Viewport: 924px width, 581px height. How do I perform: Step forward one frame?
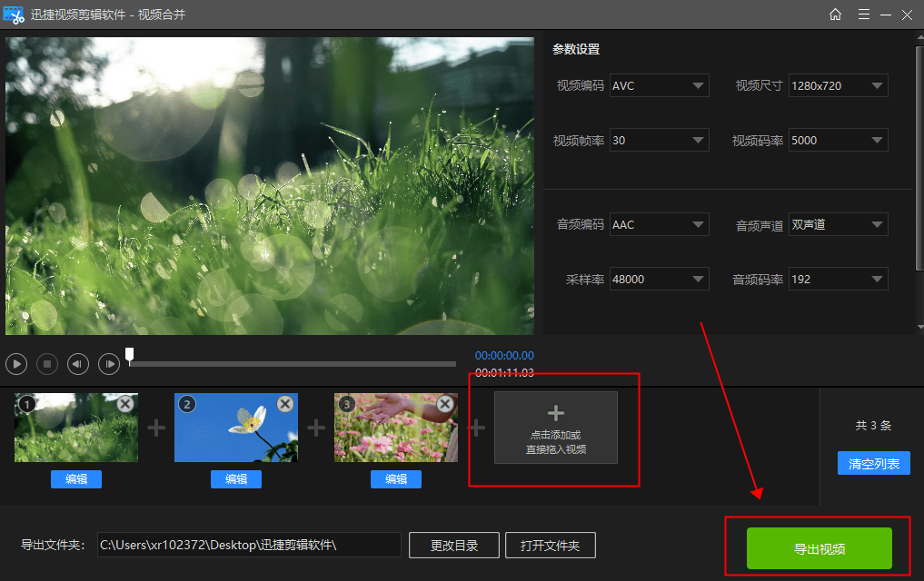pos(109,364)
